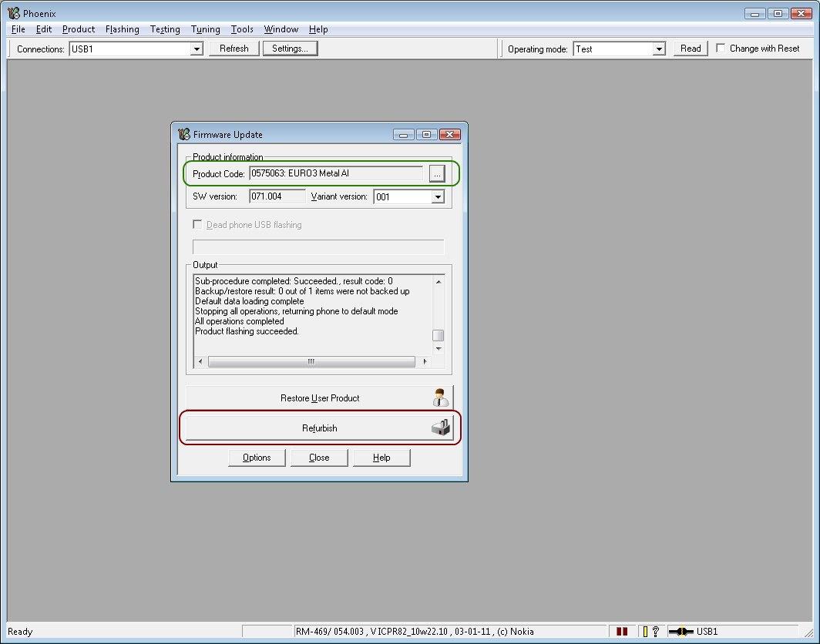820x644 pixels.
Task: Click the yellow battery indicator in status bar
Action: point(646,632)
